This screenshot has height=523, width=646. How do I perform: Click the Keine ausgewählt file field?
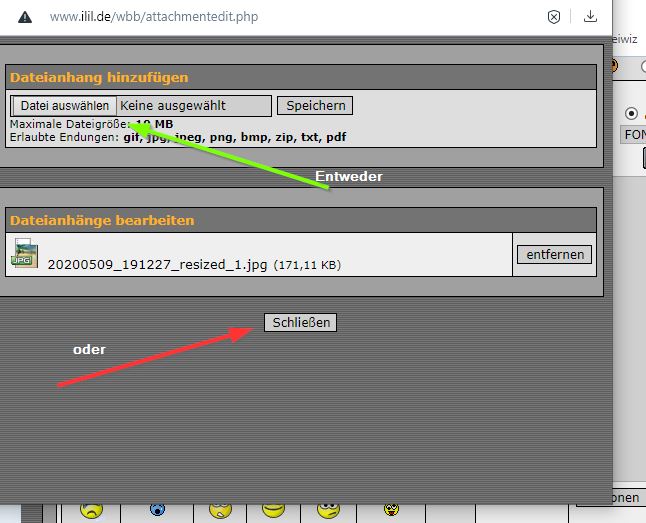point(193,105)
